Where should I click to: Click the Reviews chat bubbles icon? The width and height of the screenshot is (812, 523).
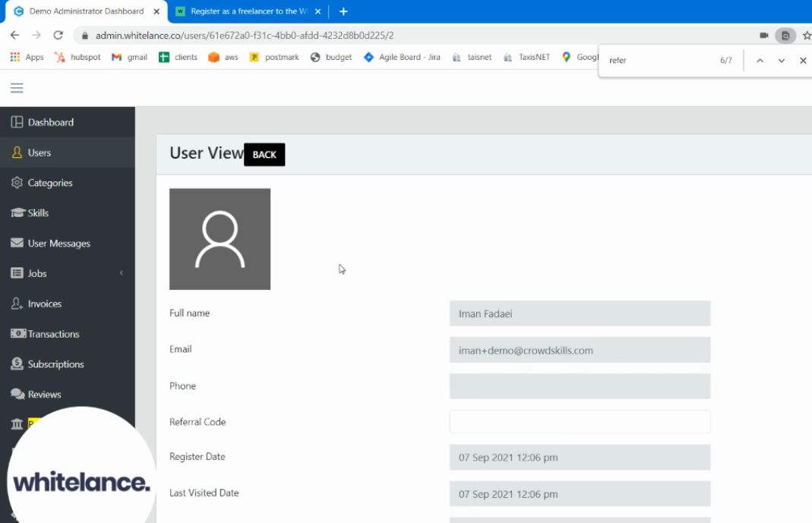tap(17, 394)
